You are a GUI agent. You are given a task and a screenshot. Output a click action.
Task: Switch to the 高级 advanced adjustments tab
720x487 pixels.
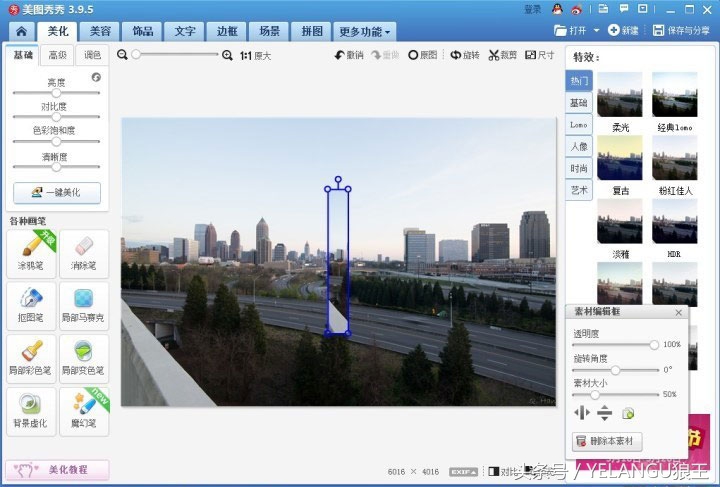tap(56, 56)
